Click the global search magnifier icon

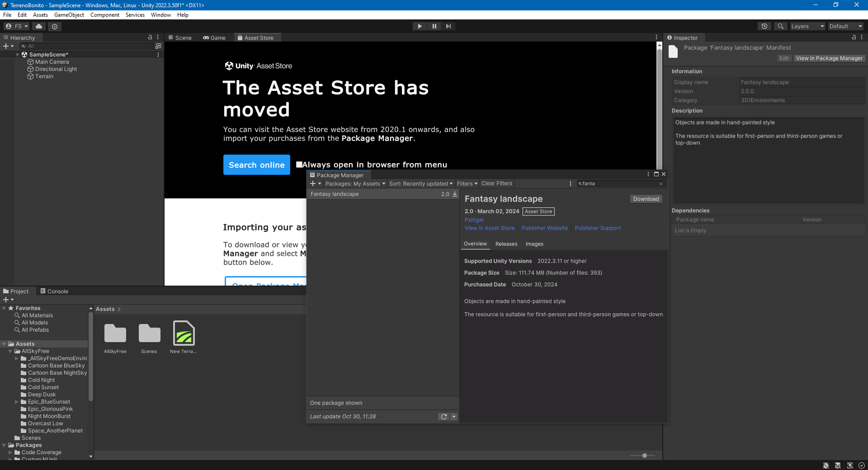(780, 26)
